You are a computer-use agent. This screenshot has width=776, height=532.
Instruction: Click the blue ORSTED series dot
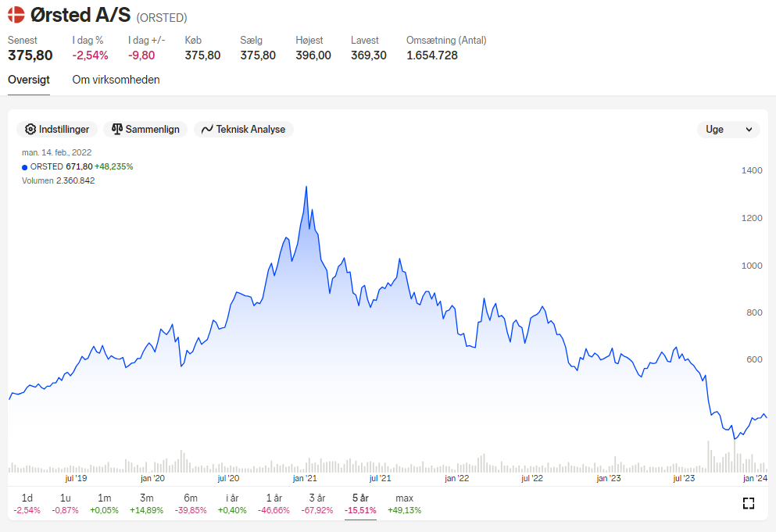pos(25,167)
